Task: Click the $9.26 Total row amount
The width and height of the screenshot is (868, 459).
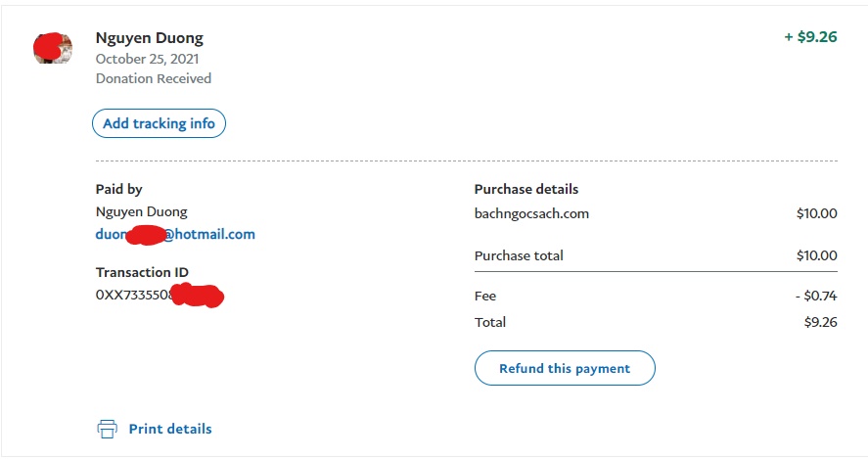Action: (818, 322)
